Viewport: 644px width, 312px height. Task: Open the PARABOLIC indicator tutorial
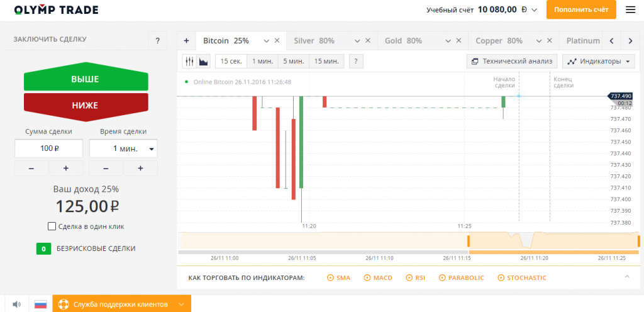pyautogui.click(x=462, y=278)
